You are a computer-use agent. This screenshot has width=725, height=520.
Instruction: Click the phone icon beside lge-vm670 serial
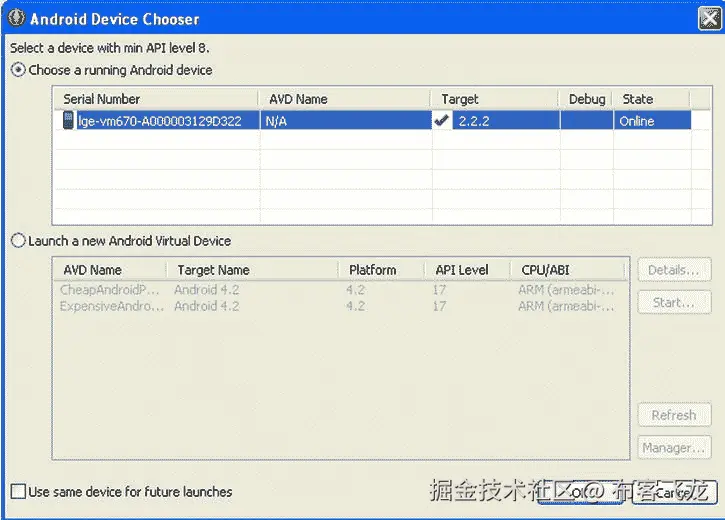[68, 121]
